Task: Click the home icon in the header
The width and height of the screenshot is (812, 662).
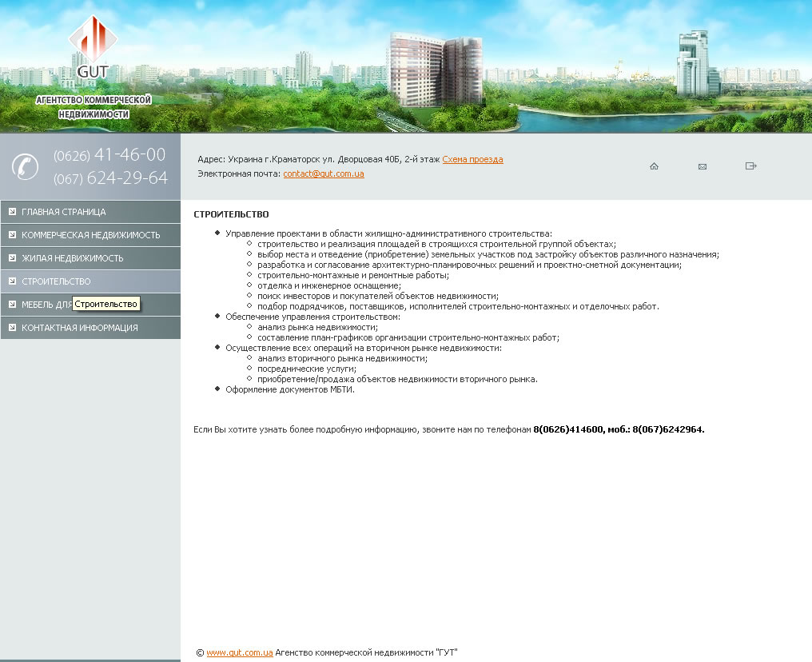Action: (x=654, y=166)
